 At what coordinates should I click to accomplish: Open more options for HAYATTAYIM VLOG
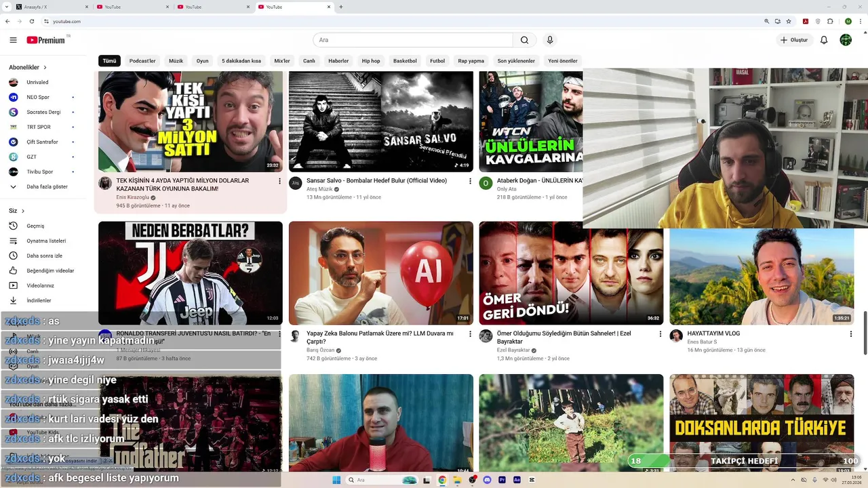851,333
